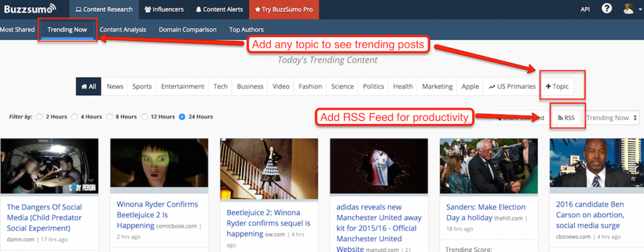Screen dimensions: 644x252
Task: Open the Top Authors tab
Action: tap(247, 30)
